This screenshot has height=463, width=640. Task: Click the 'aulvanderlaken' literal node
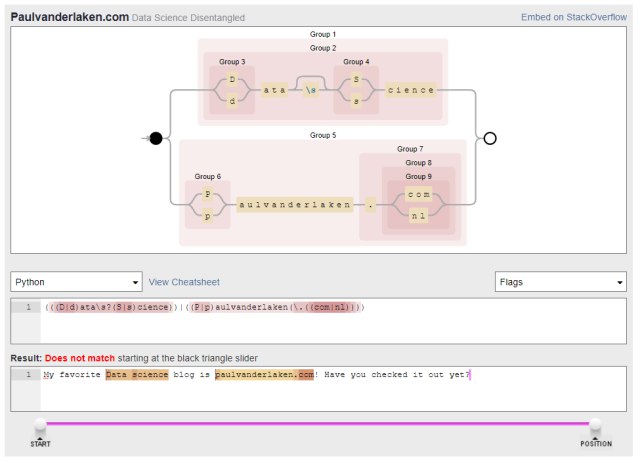295,205
